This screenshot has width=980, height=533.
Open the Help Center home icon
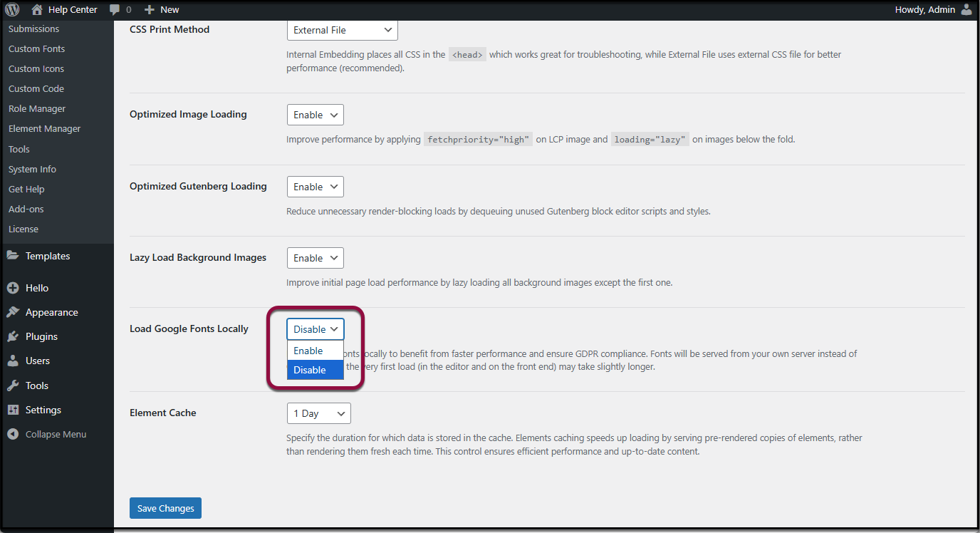(37, 9)
